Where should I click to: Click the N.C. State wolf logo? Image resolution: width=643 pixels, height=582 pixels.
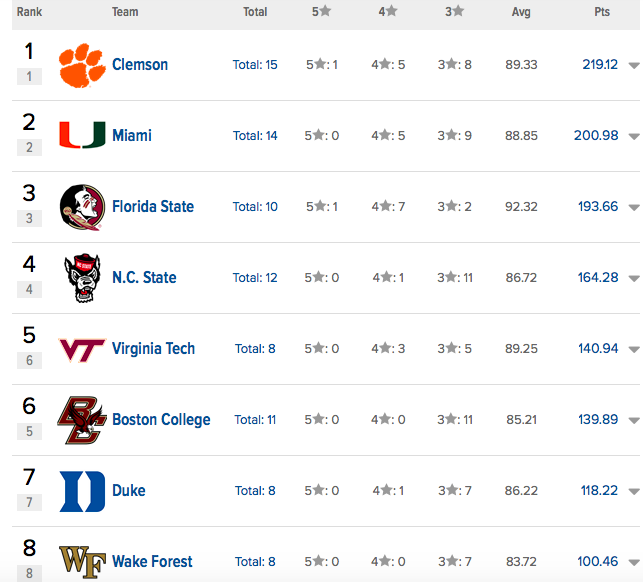click(79, 278)
